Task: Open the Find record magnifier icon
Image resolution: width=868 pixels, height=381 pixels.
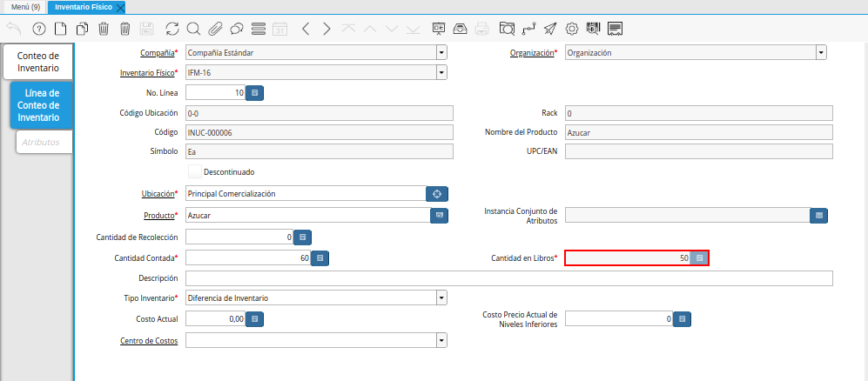Action: coord(193,29)
